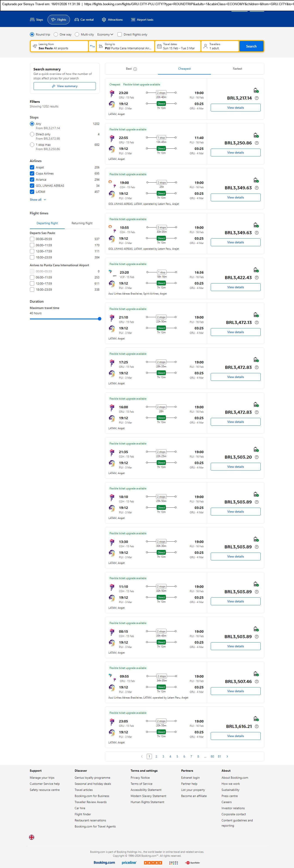Open the Travellers selector
The height and width of the screenshot is (868, 294).
pyautogui.click(x=220, y=46)
